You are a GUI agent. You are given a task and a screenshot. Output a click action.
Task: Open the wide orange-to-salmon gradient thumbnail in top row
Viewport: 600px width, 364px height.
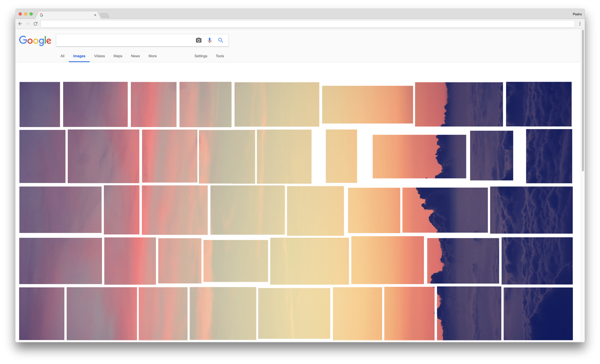(x=367, y=105)
